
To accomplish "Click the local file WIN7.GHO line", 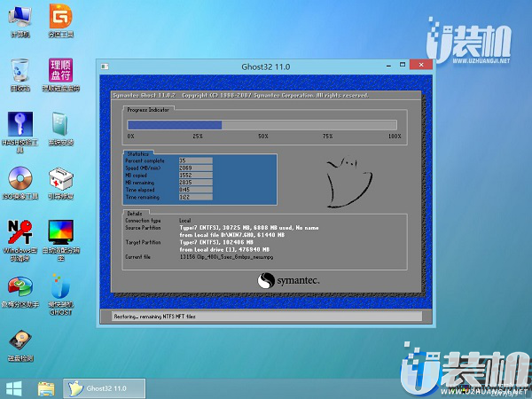I will pos(232,235).
